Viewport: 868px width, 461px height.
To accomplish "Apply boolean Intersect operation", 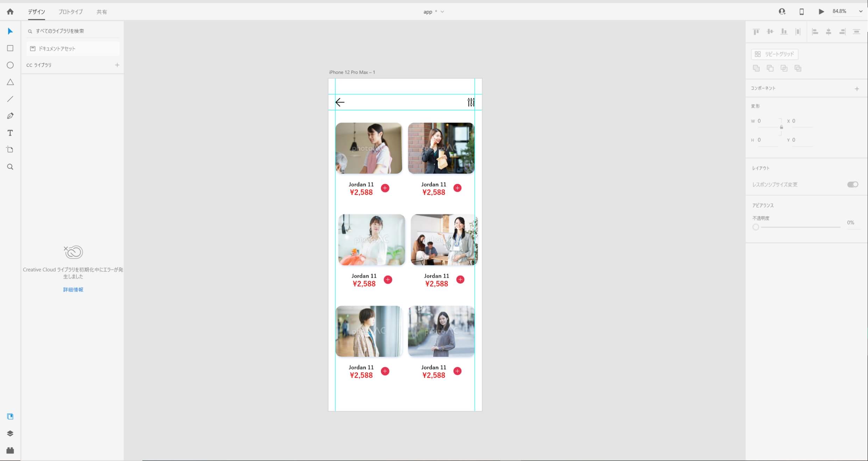I will [784, 68].
